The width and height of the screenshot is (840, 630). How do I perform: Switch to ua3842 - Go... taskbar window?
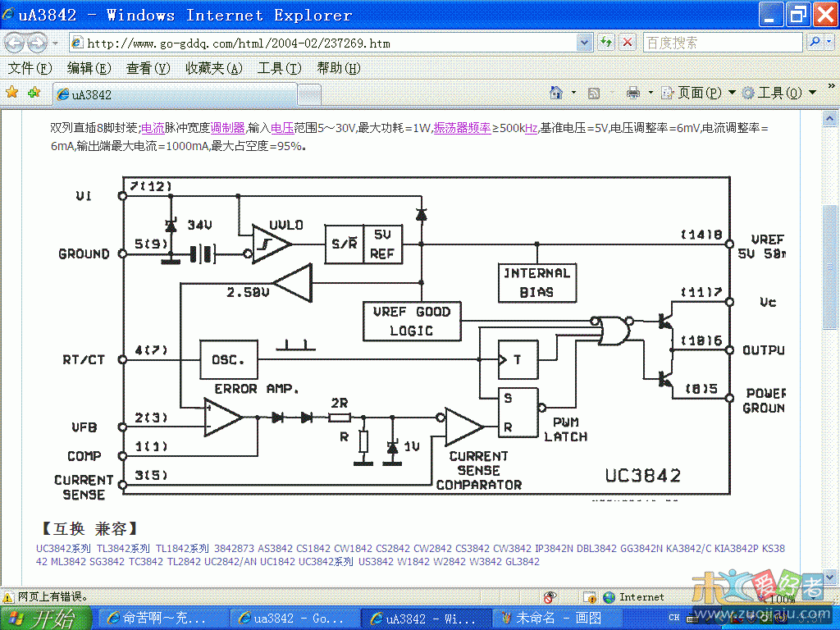[x=294, y=619]
